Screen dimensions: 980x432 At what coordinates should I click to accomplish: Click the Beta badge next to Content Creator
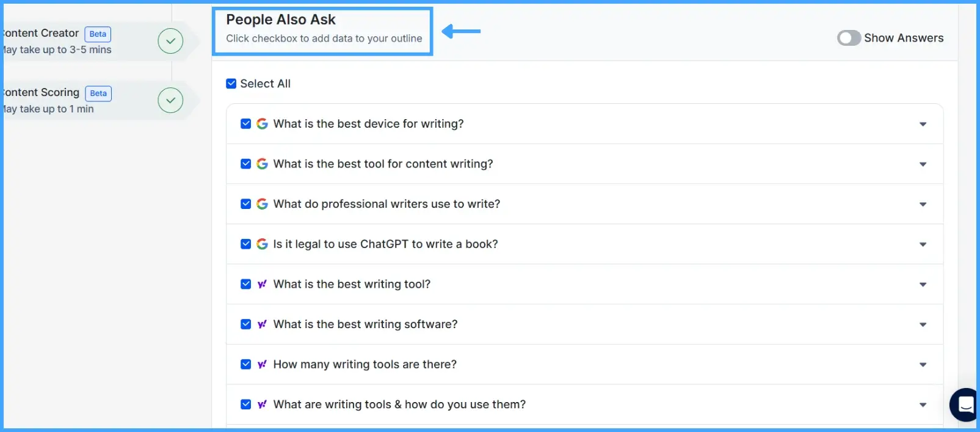click(97, 34)
